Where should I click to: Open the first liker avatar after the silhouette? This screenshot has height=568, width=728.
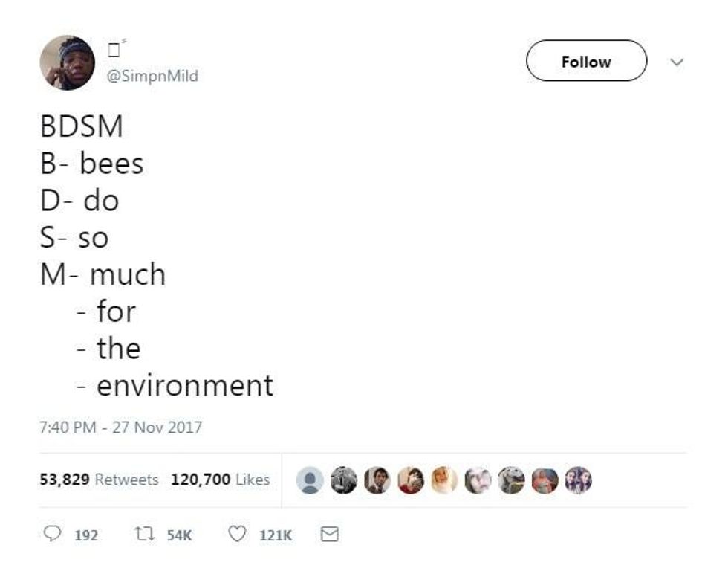point(343,480)
